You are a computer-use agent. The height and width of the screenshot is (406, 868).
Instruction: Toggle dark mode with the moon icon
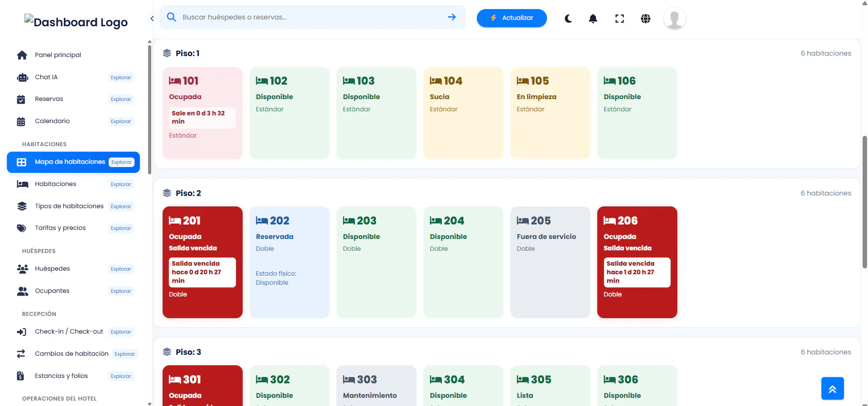pyautogui.click(x=568, y=19)
